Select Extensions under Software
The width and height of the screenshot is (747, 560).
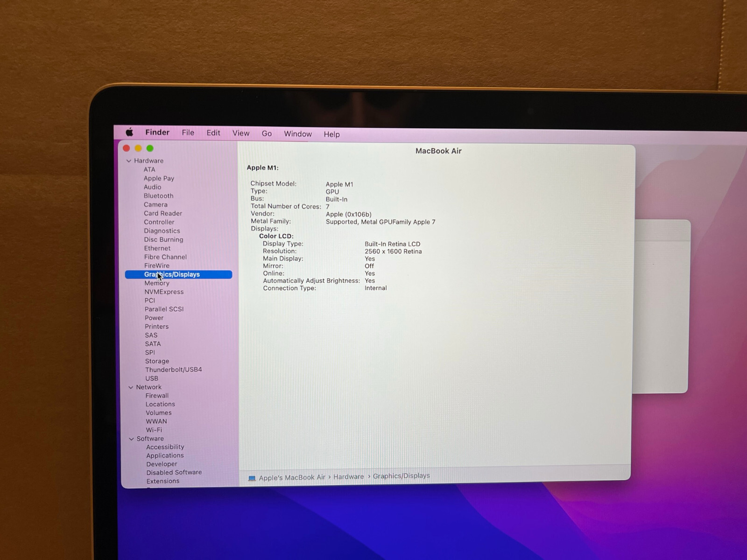tap(163, 481)
